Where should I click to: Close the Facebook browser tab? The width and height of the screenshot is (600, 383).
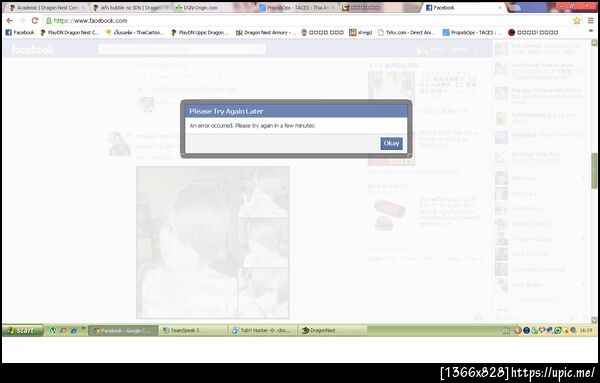[x=499, y=8]
